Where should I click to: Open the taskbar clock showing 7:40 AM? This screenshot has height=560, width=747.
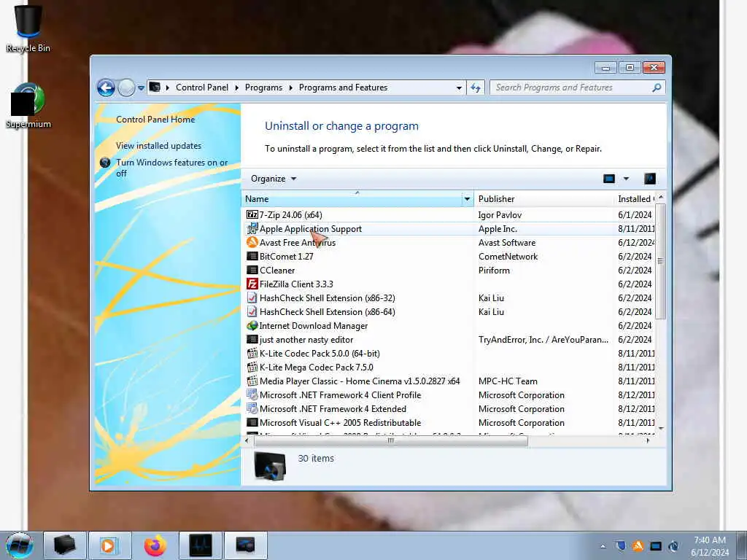pyautogui.click(x=710, y=546)
